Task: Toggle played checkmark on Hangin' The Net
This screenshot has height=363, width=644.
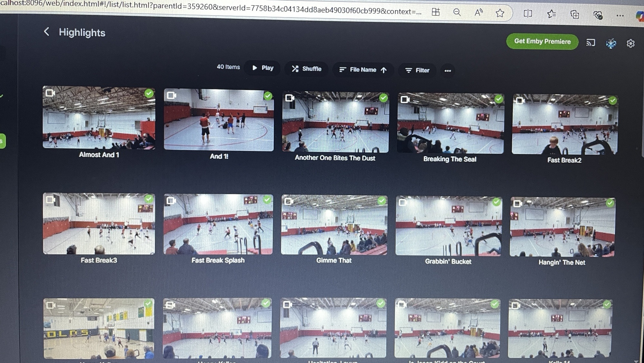Action: (610, 203)
